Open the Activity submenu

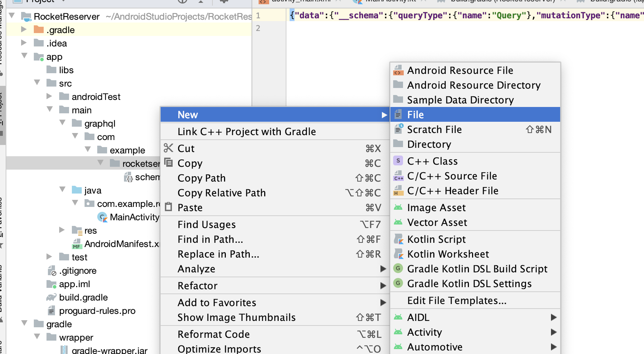475,332
